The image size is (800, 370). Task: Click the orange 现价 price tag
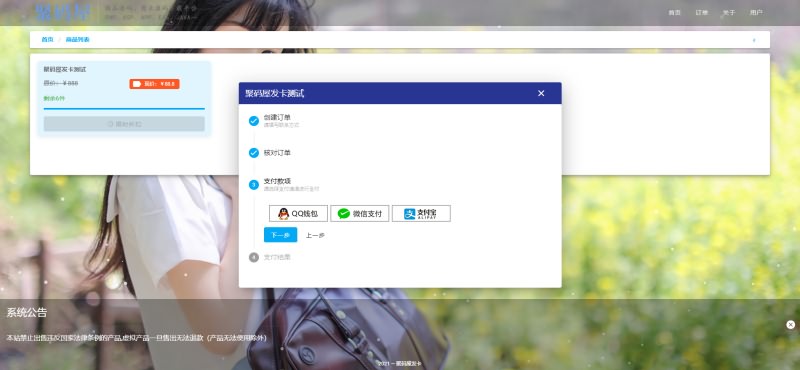tap(154, 84)
